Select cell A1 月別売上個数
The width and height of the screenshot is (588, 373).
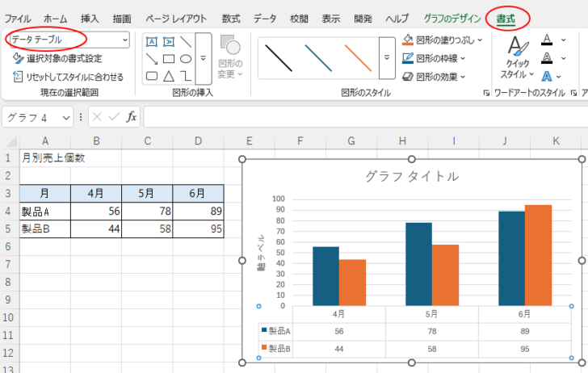(x=45, y=157)
